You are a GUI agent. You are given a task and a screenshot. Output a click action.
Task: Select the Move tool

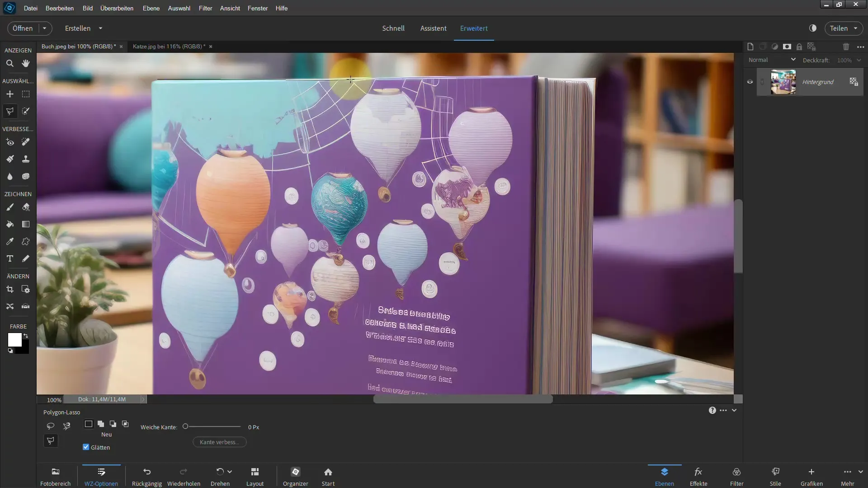coord(9,94)
